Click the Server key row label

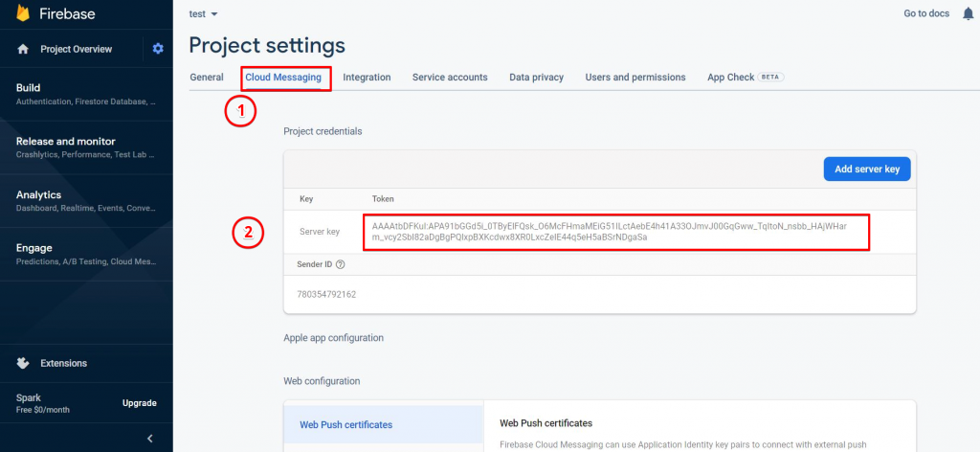pyautogui.click(x=320, y=232)
